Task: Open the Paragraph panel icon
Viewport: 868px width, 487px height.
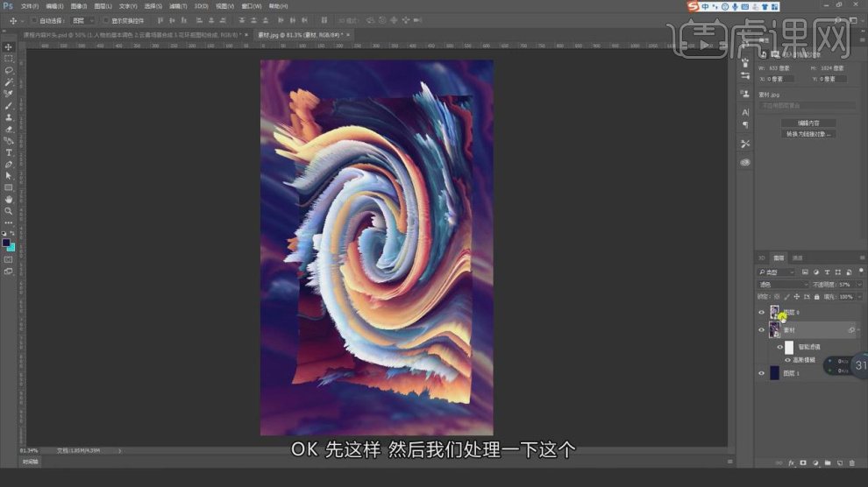Action: 745,124
